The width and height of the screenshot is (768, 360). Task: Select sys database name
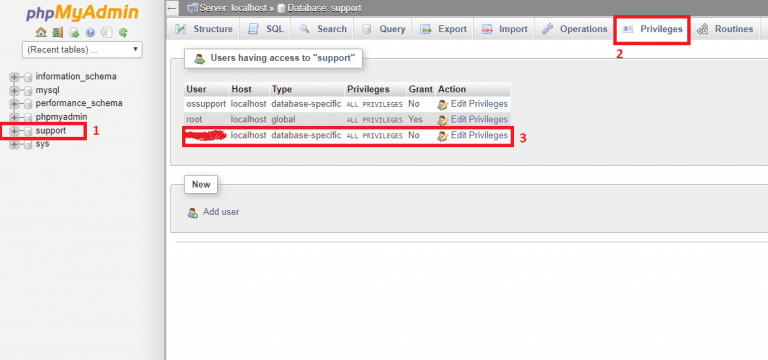tap(42, 144)
